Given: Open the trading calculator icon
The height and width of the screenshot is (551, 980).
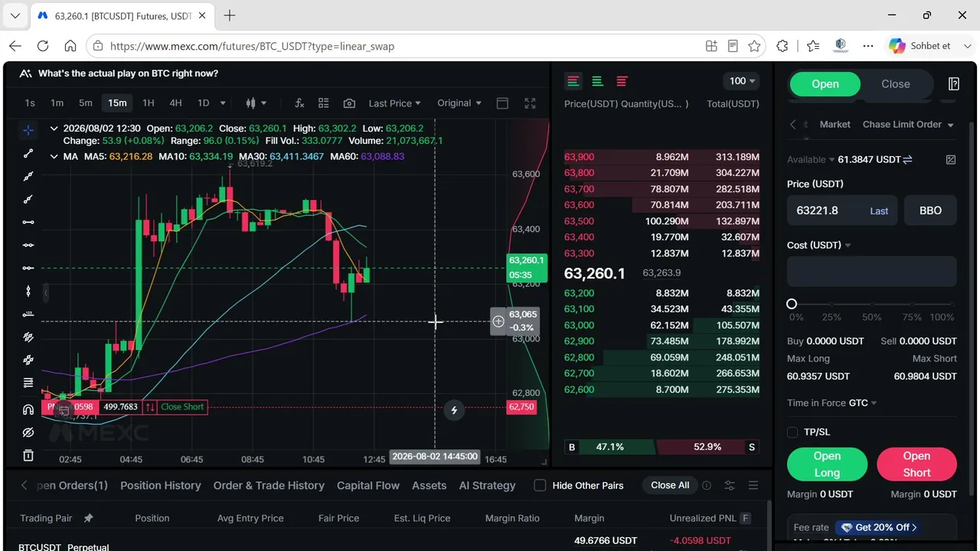Looking at the screenshot, I should (954, 83).
